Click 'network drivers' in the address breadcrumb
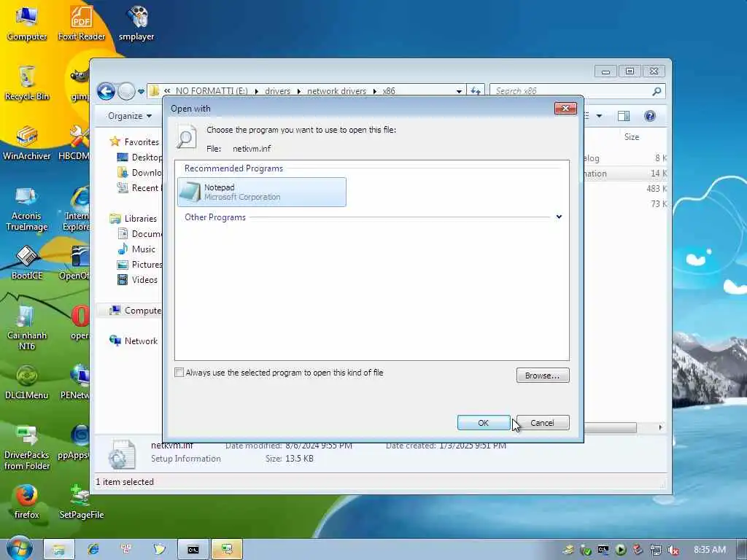Image resolution: width=747 pixels, height=560 pixels. tap(337, 91)
